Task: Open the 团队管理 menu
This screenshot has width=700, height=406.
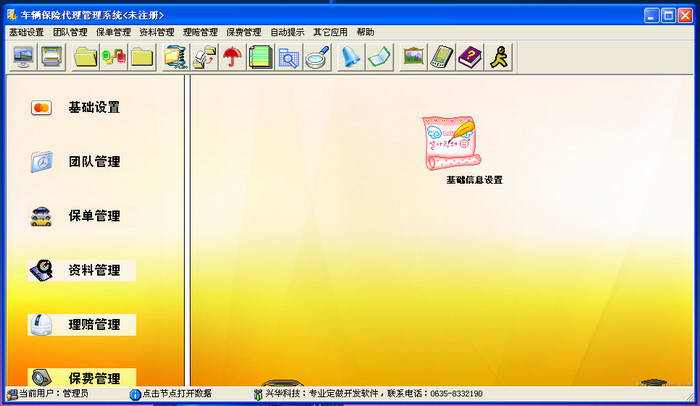Action: (x=70, y=32)
